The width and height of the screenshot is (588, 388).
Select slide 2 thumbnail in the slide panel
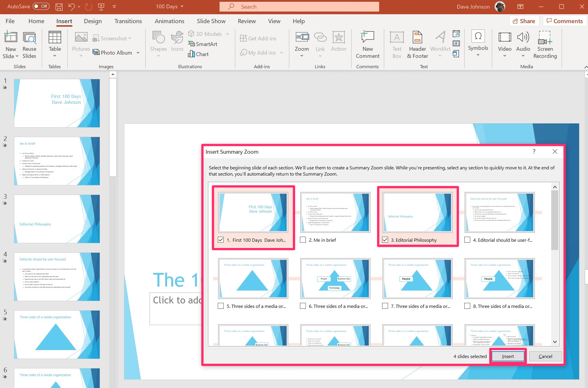(x=57, y=161)
